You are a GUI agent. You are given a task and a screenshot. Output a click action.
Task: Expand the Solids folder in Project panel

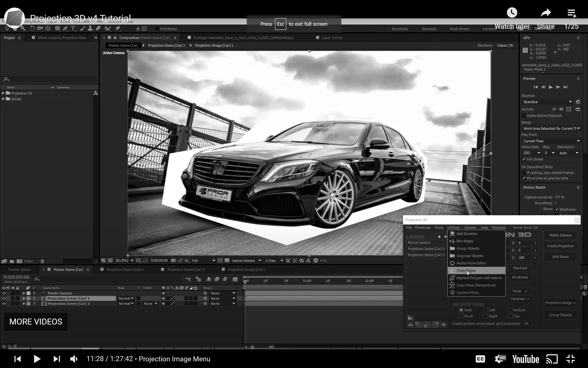[x=3, y=99]
